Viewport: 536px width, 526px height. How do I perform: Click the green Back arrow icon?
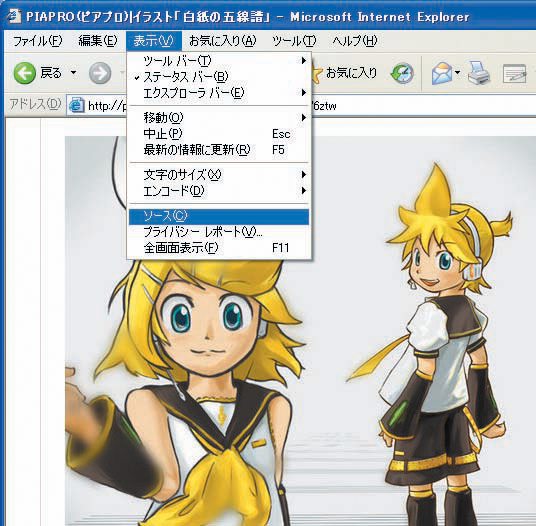click(25, 73)
